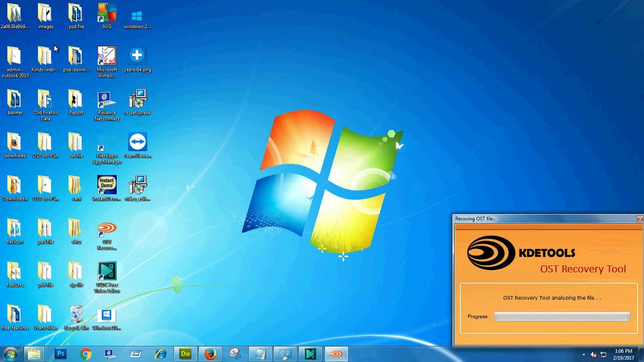Select the vani folder
644x362 pixels.
(x=76, y=189)
